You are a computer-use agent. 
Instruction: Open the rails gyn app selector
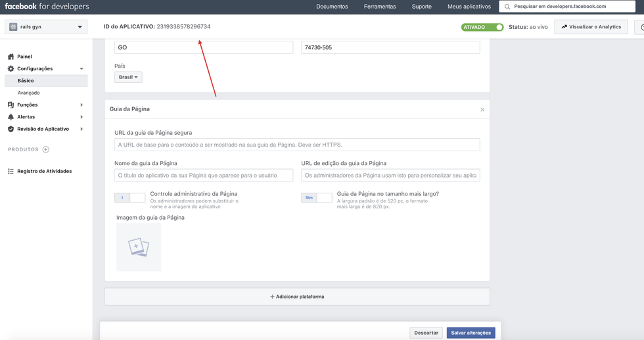tap(46, 27)
